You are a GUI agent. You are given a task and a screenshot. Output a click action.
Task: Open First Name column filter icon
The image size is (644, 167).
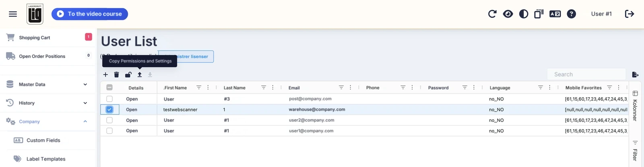click(199, 88)
